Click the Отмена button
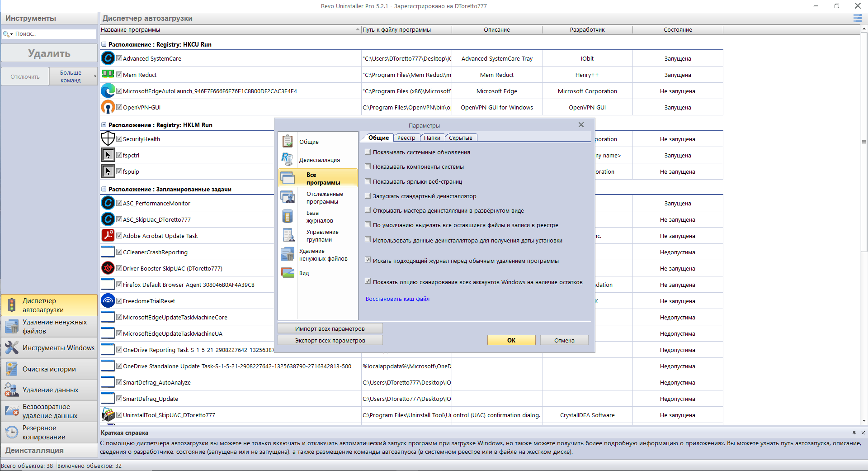 [564, 340]
